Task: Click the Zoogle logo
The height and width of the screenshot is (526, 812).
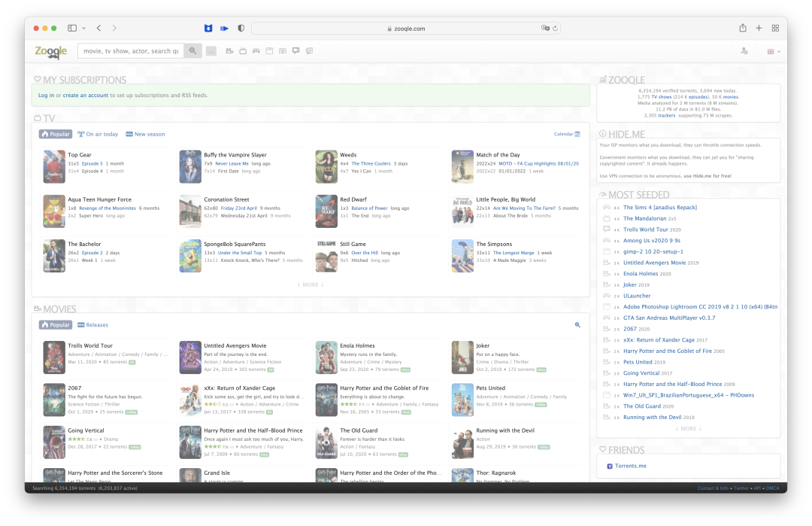Action: pyautogui.click(x=51, y=51)
